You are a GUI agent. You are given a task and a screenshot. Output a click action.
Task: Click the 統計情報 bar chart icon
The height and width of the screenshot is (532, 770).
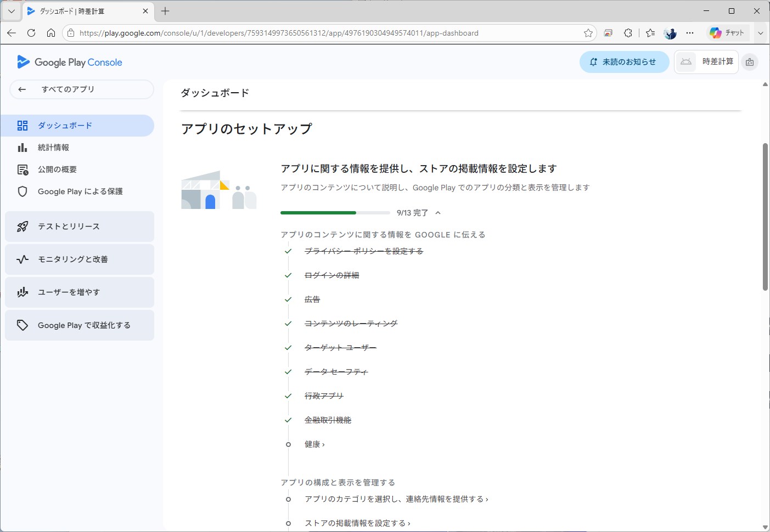(23, 148)
